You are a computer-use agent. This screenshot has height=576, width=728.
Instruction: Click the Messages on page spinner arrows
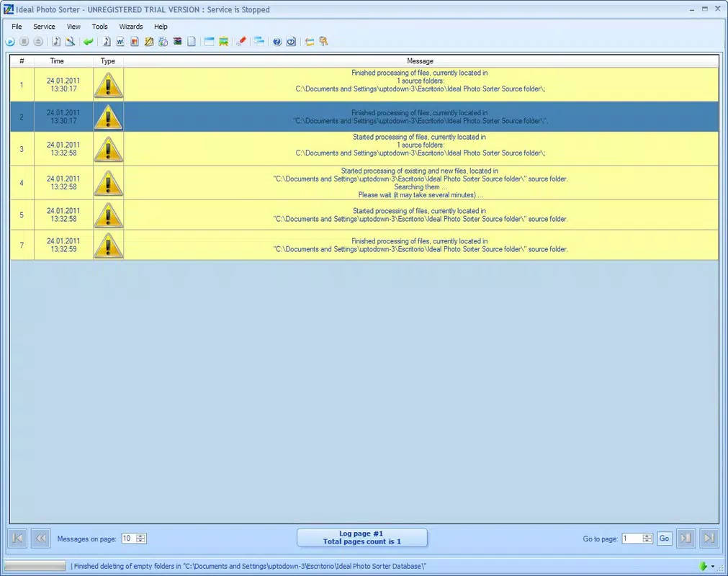point(140,539)
